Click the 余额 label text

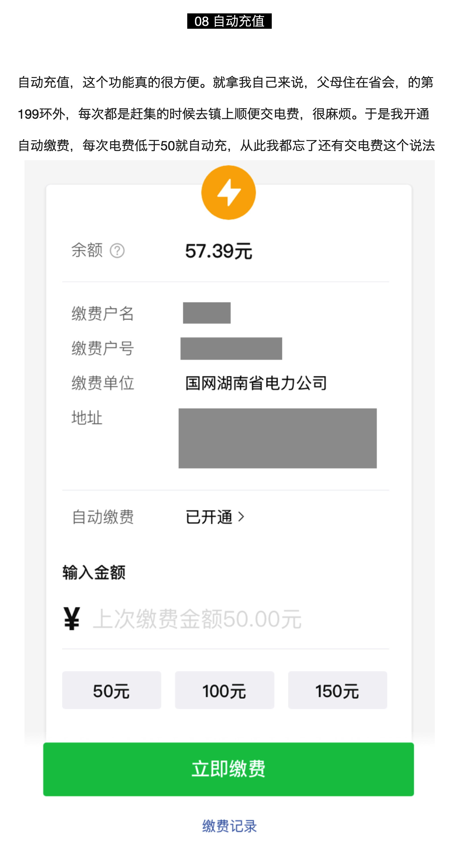coord(87,250)
